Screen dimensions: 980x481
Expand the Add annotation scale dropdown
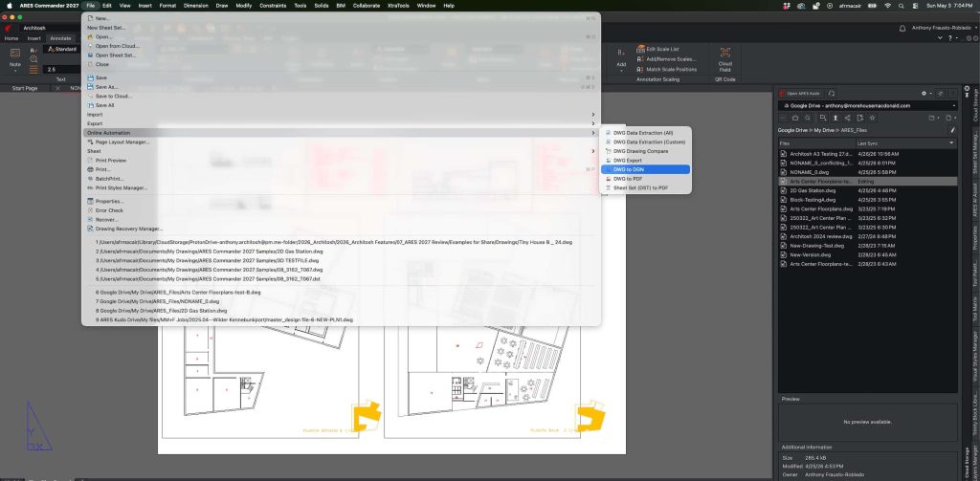click(621, 71)
